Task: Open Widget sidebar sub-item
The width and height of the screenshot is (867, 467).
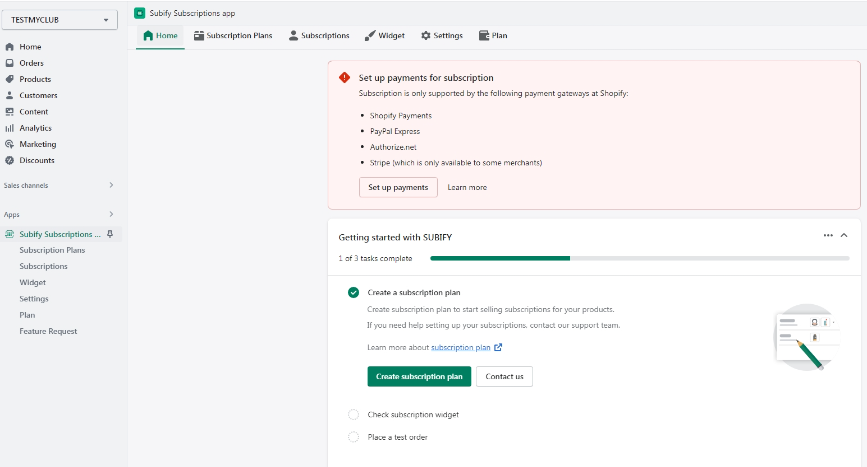Action: tap(33, 282)
